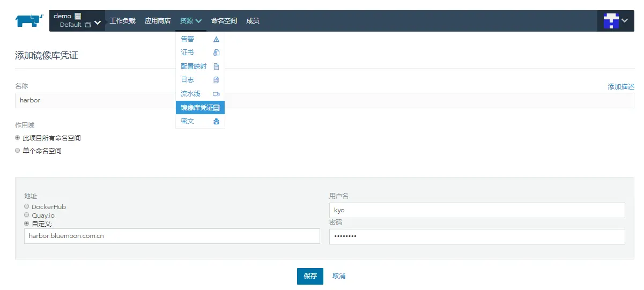This screenshot has height=290, width=644.
Task: Click the Rancher cow logo
Action: [29, 20]
